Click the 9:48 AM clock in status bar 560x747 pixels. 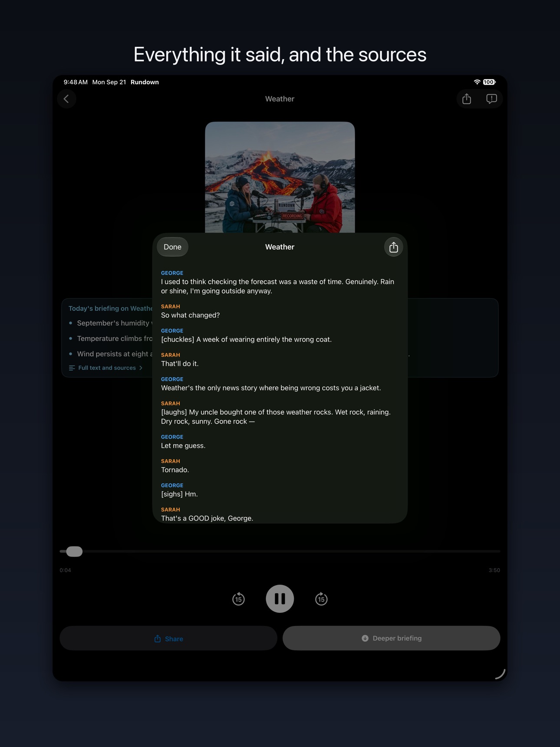76,82
